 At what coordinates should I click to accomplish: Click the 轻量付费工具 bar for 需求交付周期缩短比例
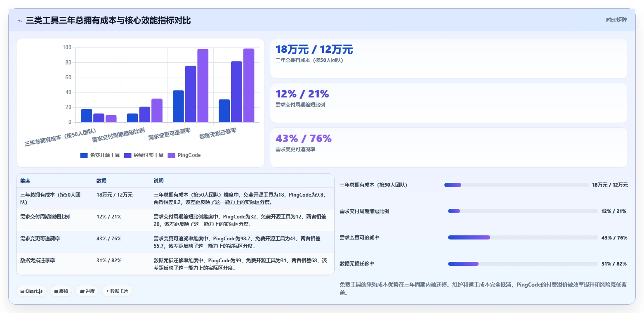(144, 114)
